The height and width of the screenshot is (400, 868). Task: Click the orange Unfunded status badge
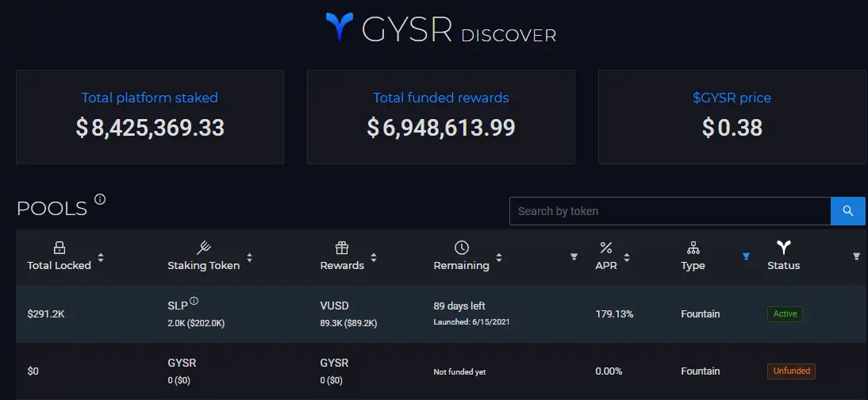click(791, 371)
